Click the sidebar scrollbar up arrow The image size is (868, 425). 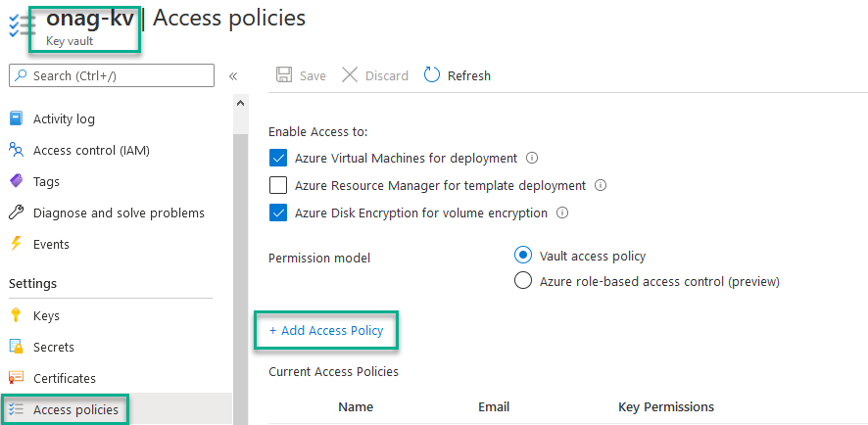[x=240, y=103]
